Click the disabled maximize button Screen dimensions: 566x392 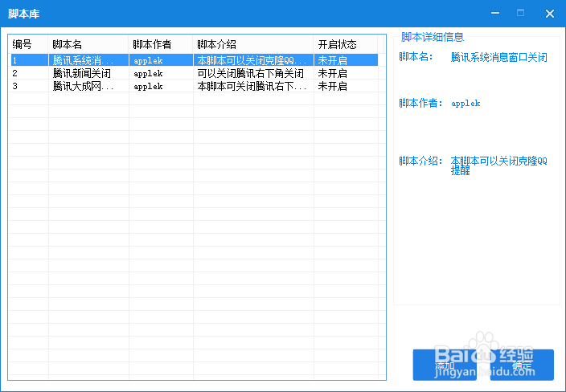tap(520, 13)
